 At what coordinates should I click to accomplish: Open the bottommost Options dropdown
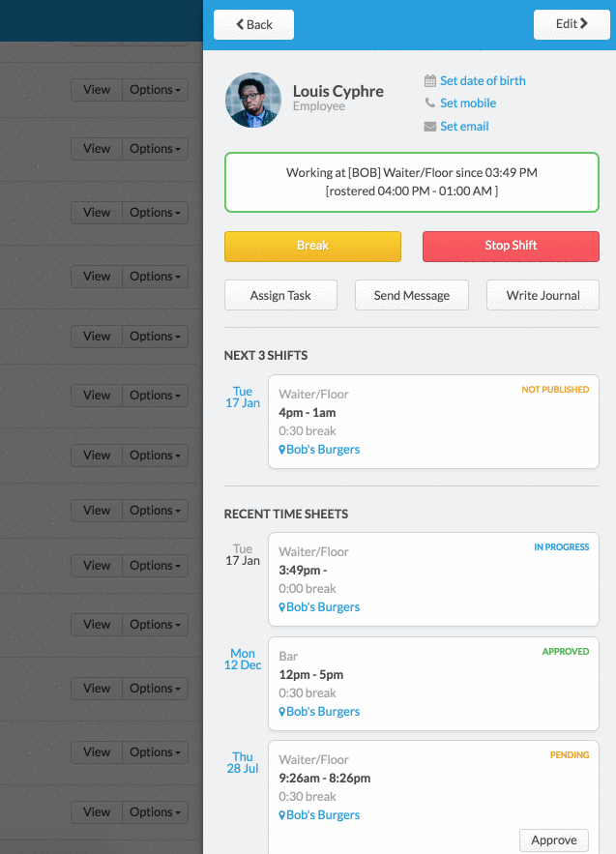click(x=155, y=812)
